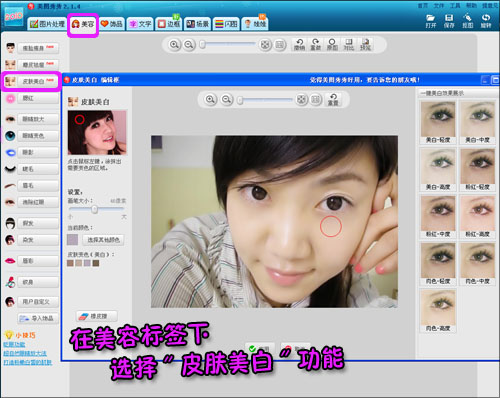Select the 消除红眼 tool button

coord(38,202)
